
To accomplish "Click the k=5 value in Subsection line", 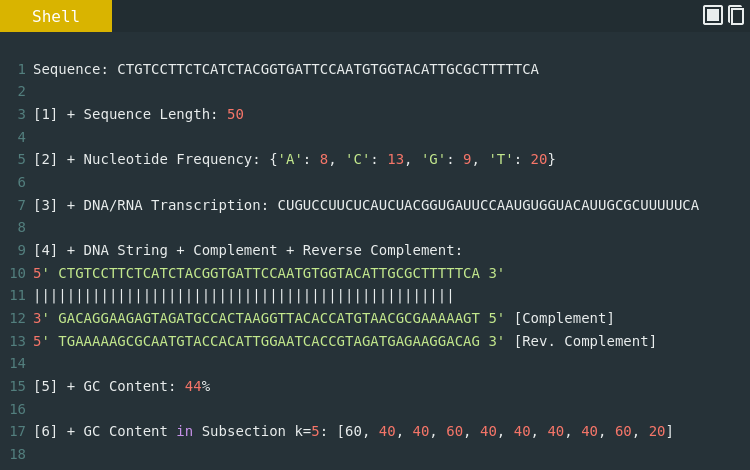I will click(307, 431).
